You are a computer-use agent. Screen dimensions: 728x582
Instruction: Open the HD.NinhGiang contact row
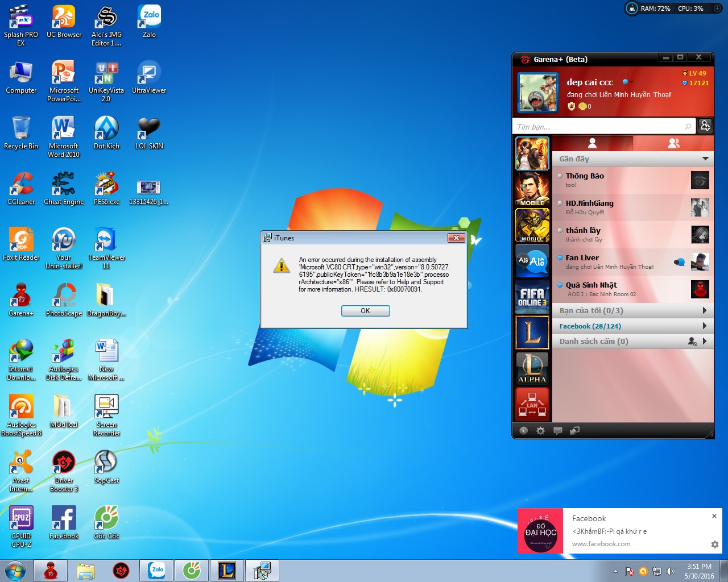[633, 207]
